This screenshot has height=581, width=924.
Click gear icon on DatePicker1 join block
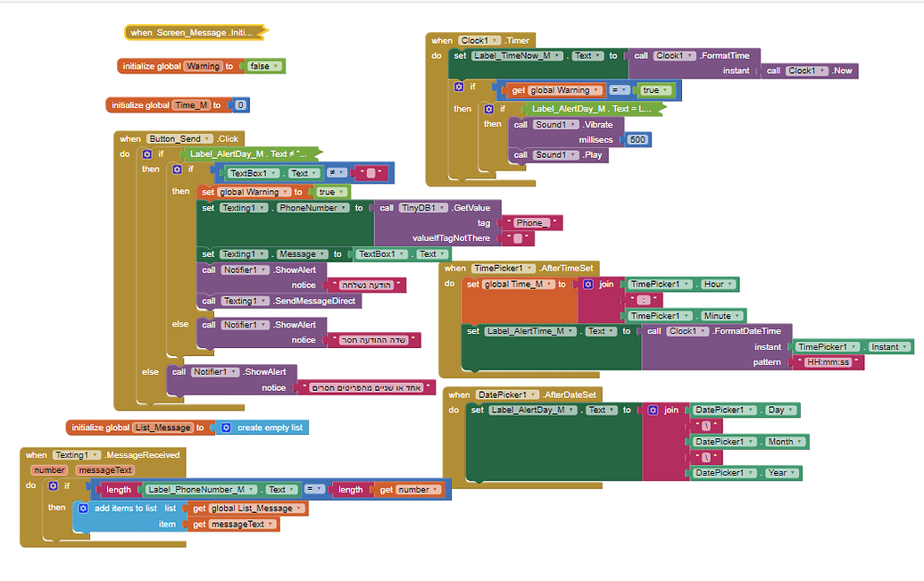(653, 410)
